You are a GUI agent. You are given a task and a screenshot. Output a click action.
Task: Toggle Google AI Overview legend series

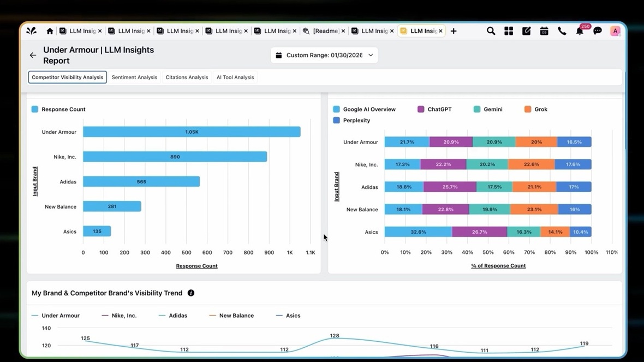pyautogui.click(x=365, y=109)
